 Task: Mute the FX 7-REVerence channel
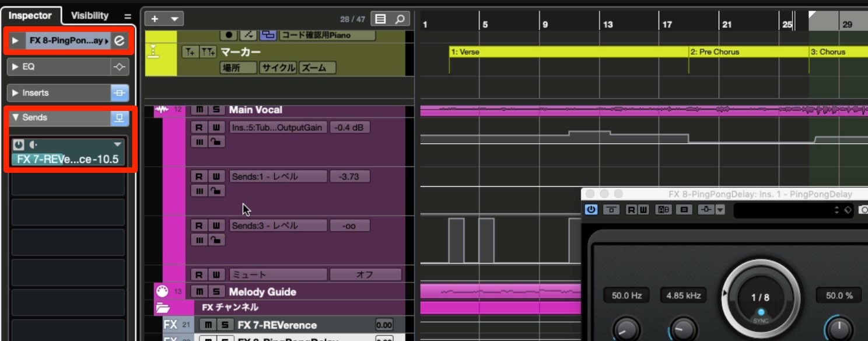pyautogui.click(x=206, y=325)
